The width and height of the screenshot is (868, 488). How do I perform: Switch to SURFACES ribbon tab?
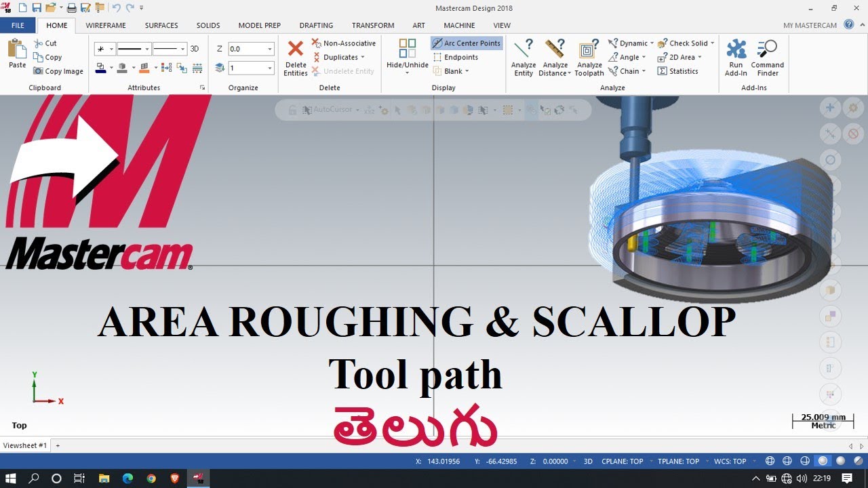[x=161, y=26]
